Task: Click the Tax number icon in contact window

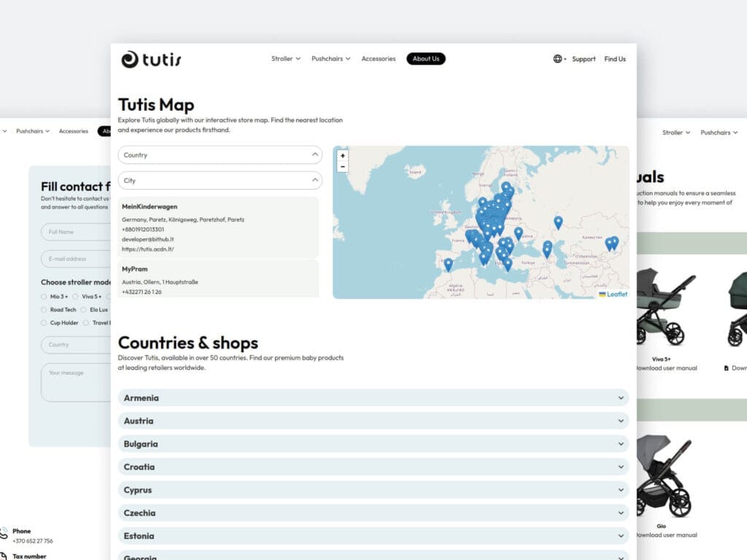Action: (3, 556)
